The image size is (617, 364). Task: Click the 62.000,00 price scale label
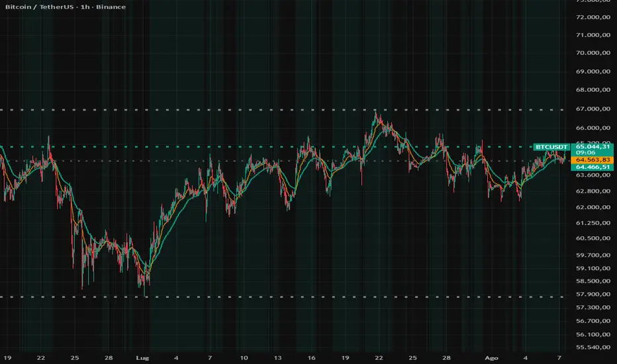point(593,207)
